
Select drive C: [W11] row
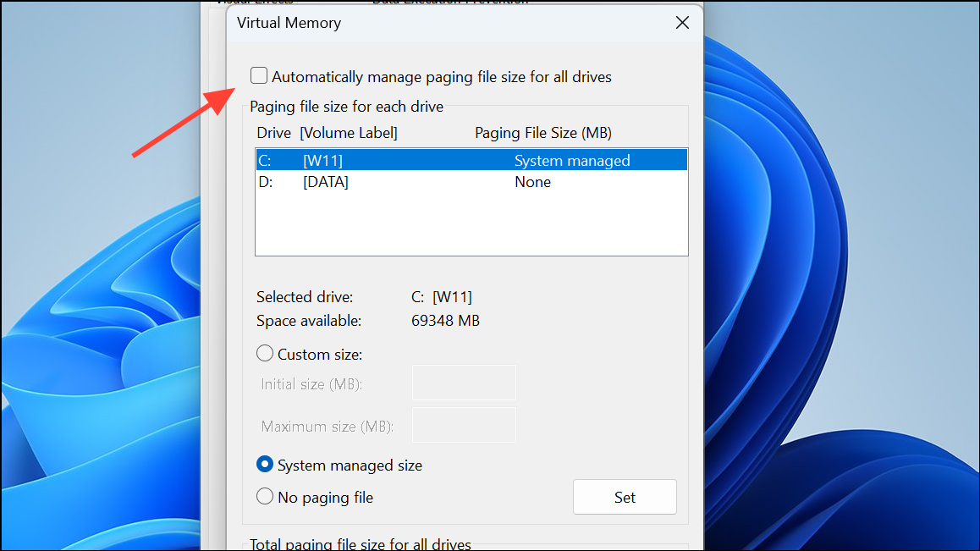tap(472, 160)
